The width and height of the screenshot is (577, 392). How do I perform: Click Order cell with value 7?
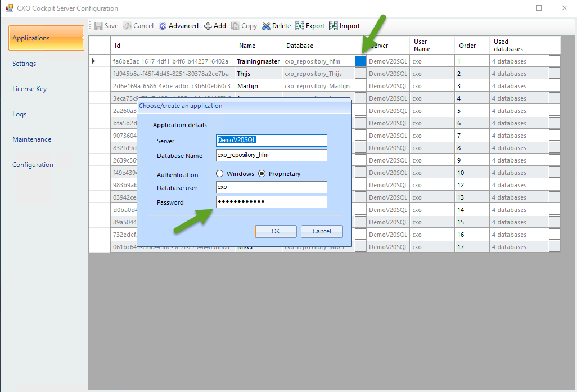(472, 136)
